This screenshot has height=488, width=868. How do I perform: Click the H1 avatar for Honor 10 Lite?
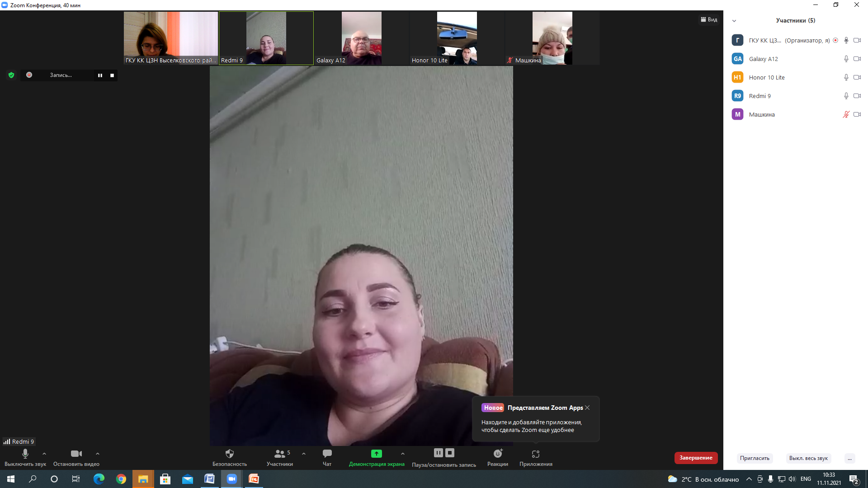tap(737, 77)
